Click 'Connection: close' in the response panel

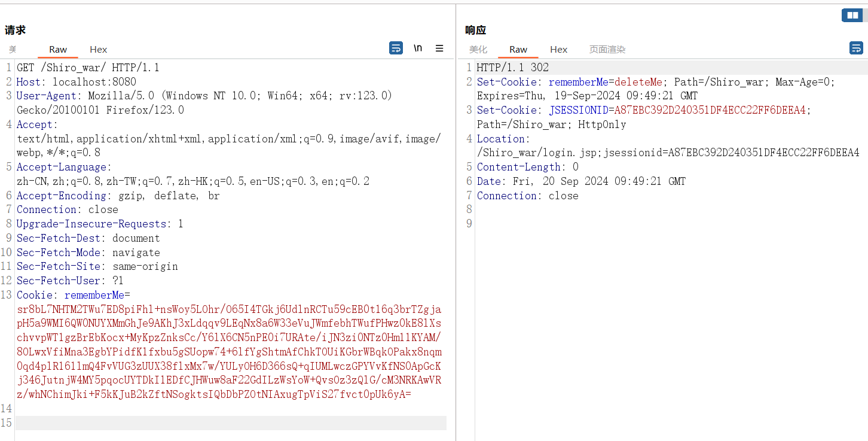pyautogui.click(x=528, y=196)
